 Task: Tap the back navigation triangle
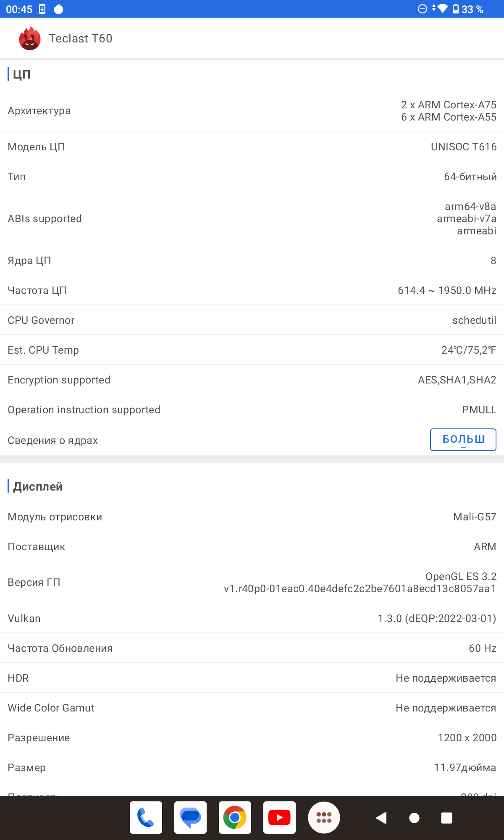pos(381,818)
